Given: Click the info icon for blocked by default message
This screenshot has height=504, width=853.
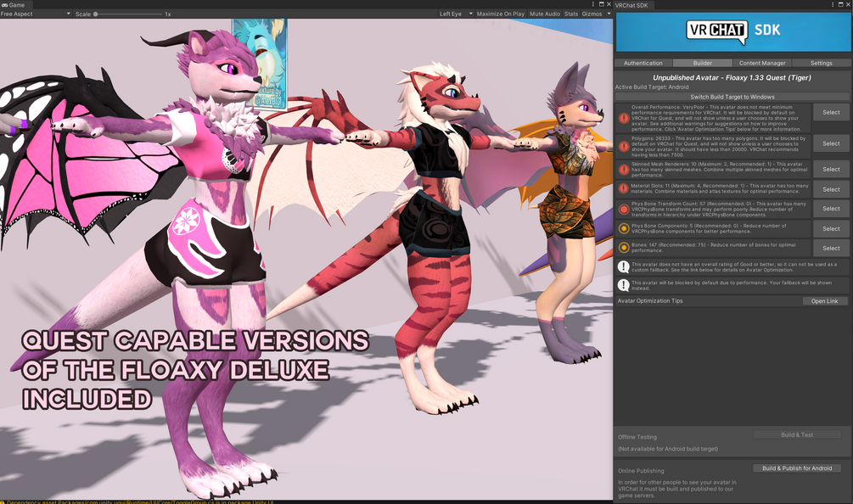Looking at the screenshot, I should point(624,285).
